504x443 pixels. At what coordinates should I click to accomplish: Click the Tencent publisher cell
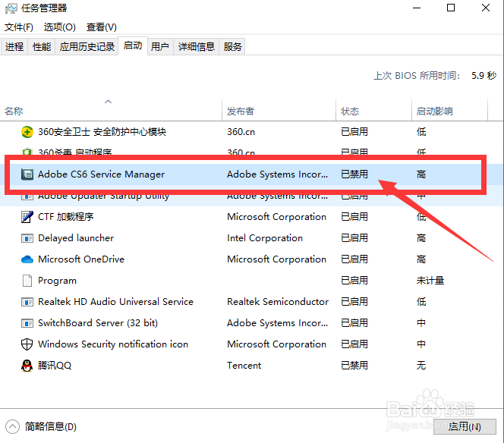click(244, 366)
